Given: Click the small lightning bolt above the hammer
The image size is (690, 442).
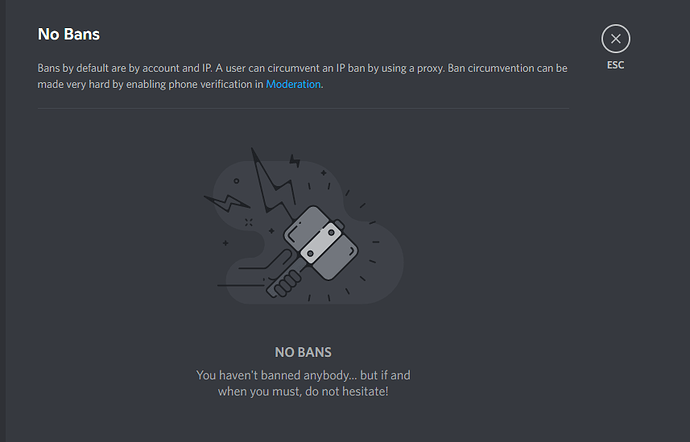Looking at the screenshot, I should pyautogui.click(x=295, y=161).
